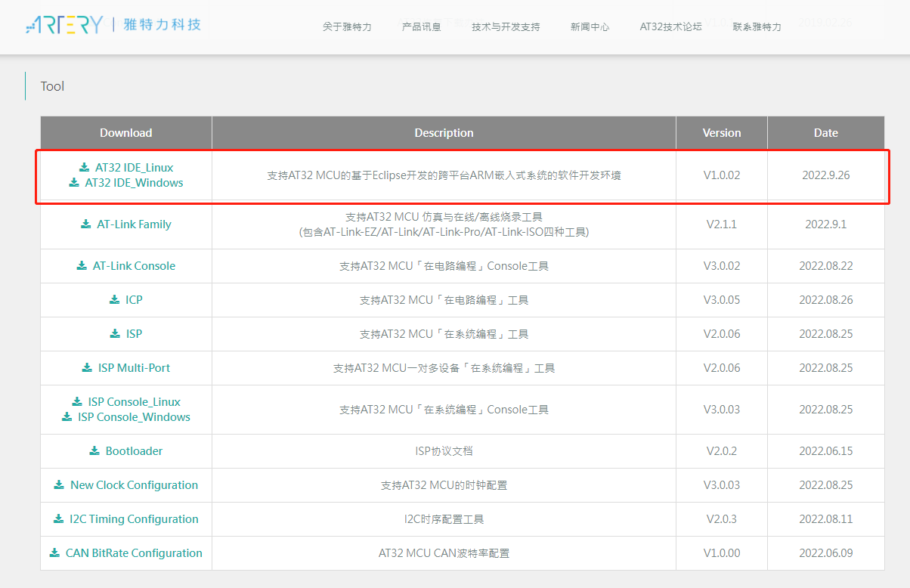
Task: Open New Clock Configuration link
Action: [134, 484]
